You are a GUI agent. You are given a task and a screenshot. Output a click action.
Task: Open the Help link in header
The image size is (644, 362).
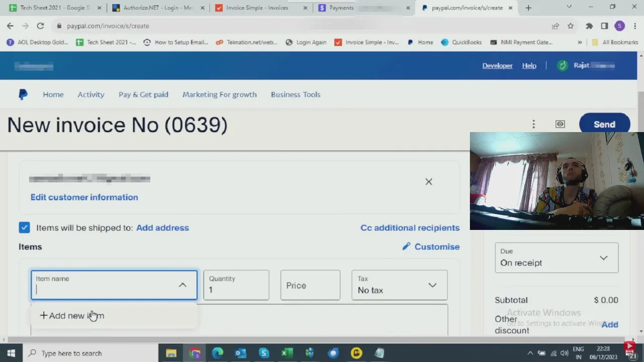pos(529,65)
